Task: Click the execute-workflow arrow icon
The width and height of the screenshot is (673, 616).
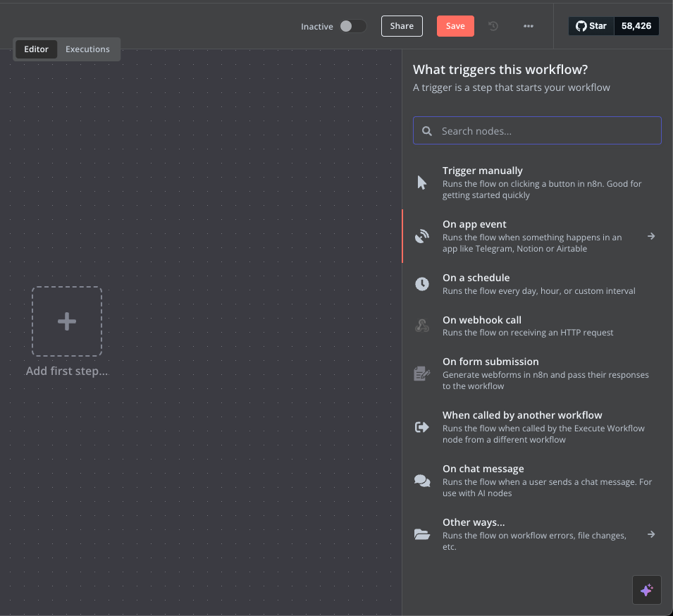Action: click(x=422, y=427)
